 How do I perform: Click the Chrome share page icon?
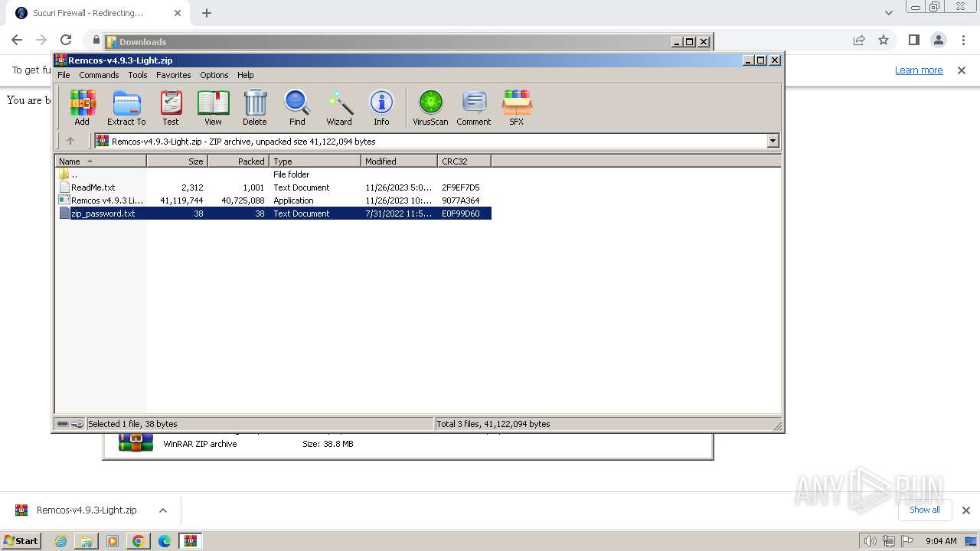[x=859, y=40]
